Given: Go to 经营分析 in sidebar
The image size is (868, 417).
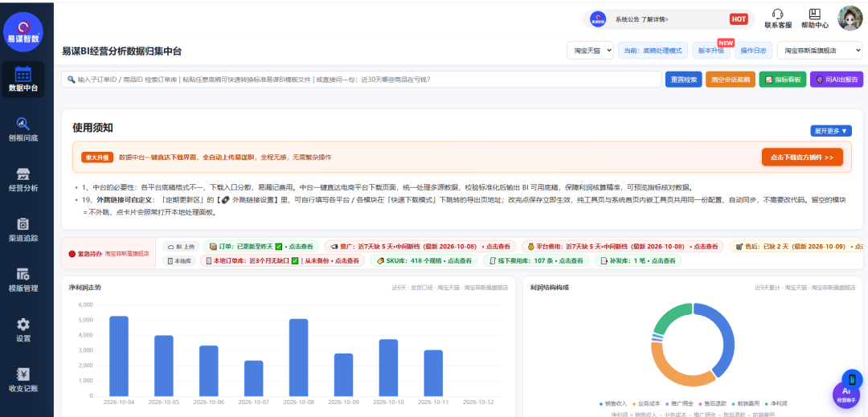Looking at the screenshot, I should 23,180.
